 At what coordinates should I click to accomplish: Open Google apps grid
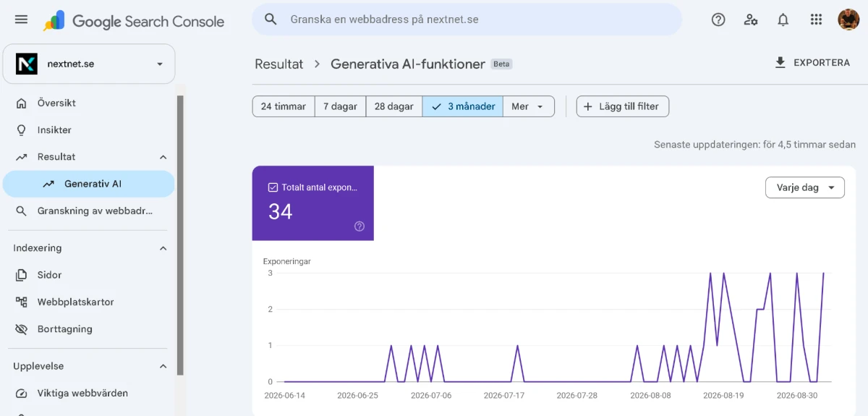tap(816, 20)
